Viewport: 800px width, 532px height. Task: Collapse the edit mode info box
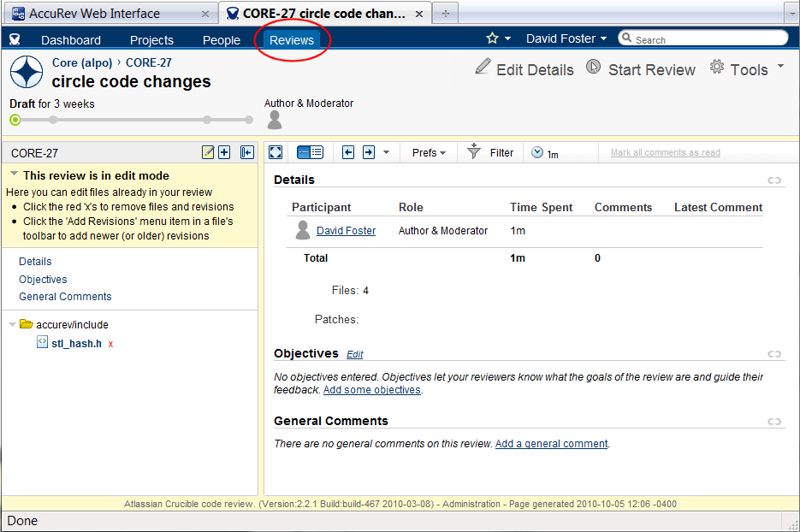(14, 175)
